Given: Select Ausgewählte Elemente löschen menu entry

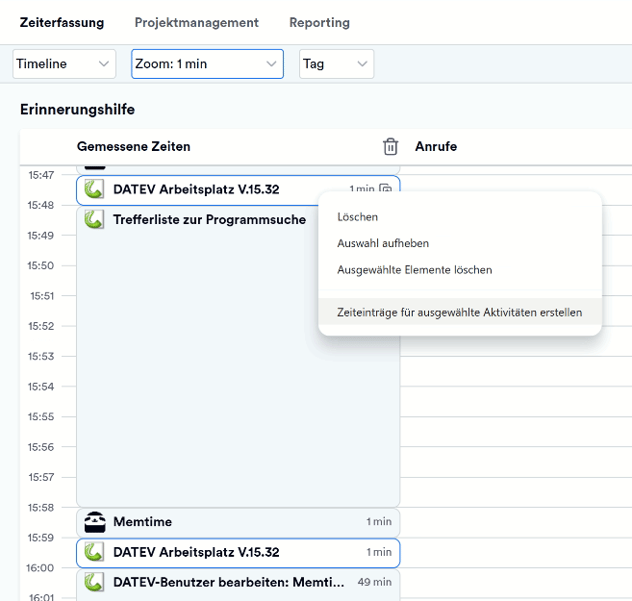Looking at the screenshot, I should point(414,270).
